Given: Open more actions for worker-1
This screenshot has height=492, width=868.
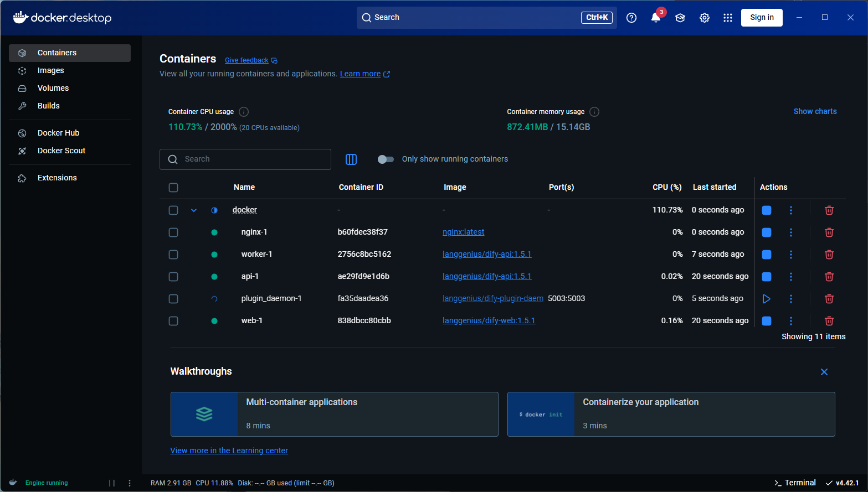Looking at the screenshot, I should pyautogui.click(x=791, y=255).
